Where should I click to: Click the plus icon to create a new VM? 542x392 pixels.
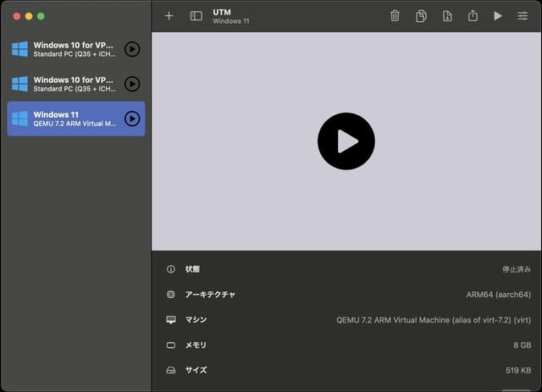169,16
